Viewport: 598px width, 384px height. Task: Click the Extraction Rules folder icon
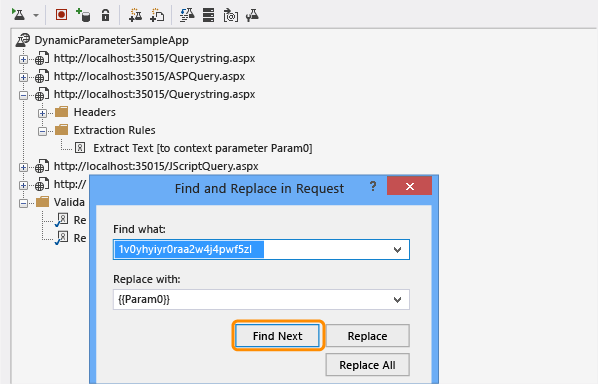(x=61, y=130)
